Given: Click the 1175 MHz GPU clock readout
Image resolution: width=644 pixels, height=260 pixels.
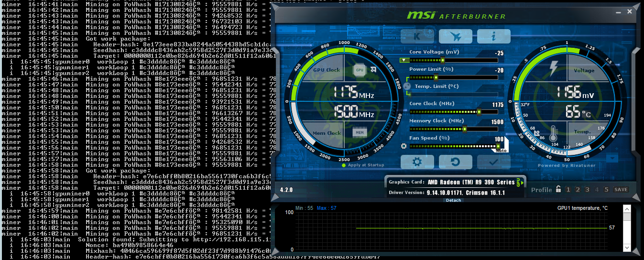Looking at the screenshot, I should pos(354,92).
